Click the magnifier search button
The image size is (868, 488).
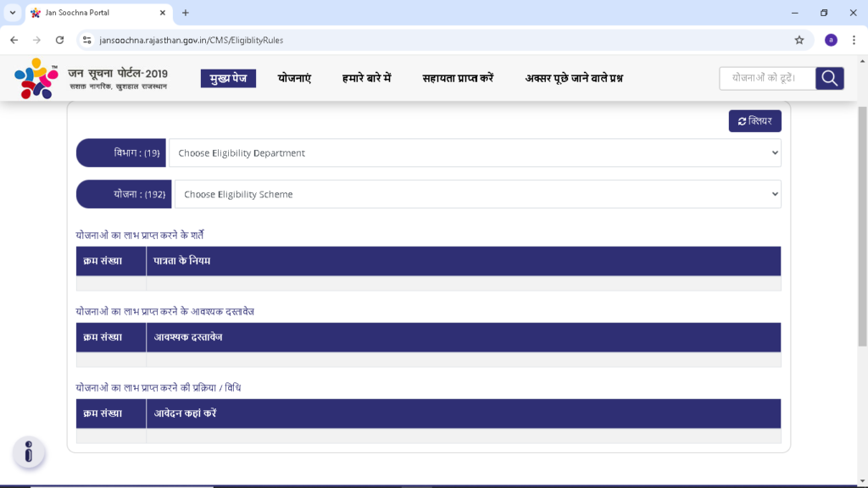coord(829,78)
